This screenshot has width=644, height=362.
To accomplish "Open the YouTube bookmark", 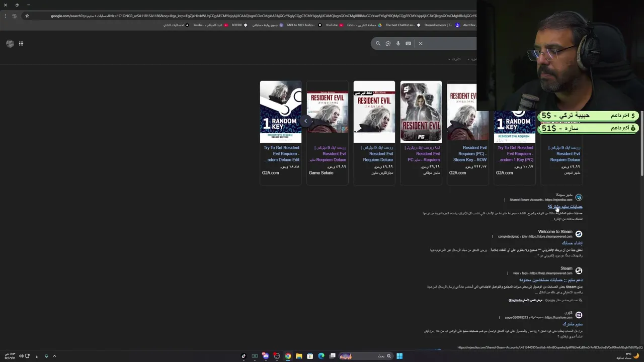I will 334,25.
